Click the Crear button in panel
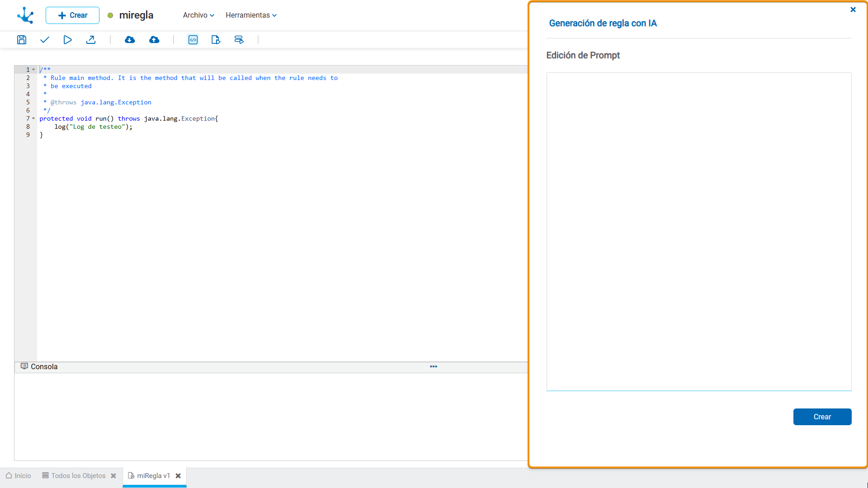The height and width of the screenshot is (488, 868). [822, 417]
